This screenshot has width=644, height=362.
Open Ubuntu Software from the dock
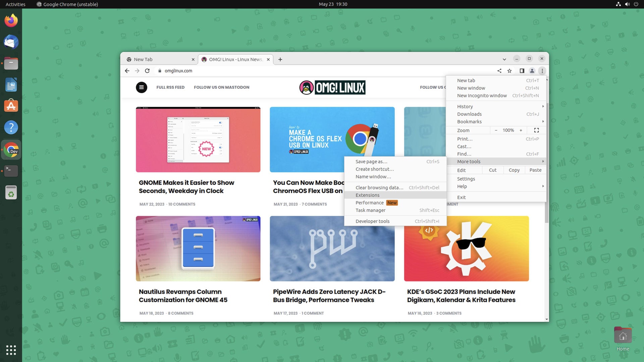point(11,106)
